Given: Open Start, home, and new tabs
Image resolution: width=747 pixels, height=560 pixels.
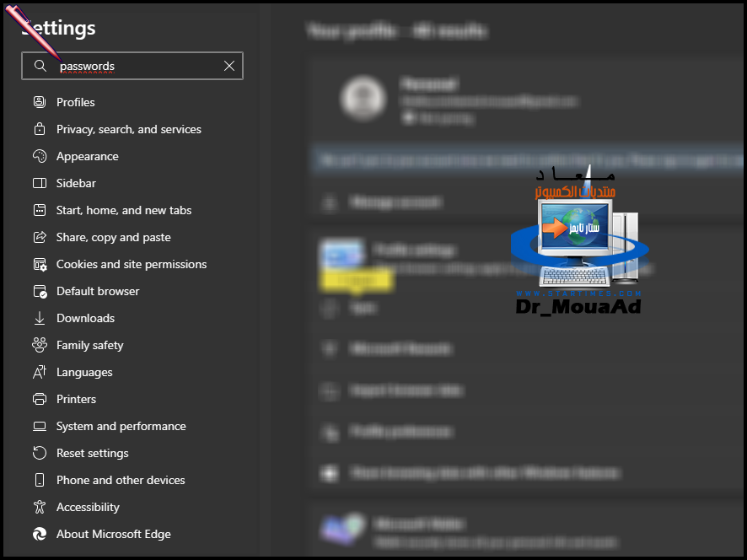Looking at the screenshot, I should [x=124, y=210].
